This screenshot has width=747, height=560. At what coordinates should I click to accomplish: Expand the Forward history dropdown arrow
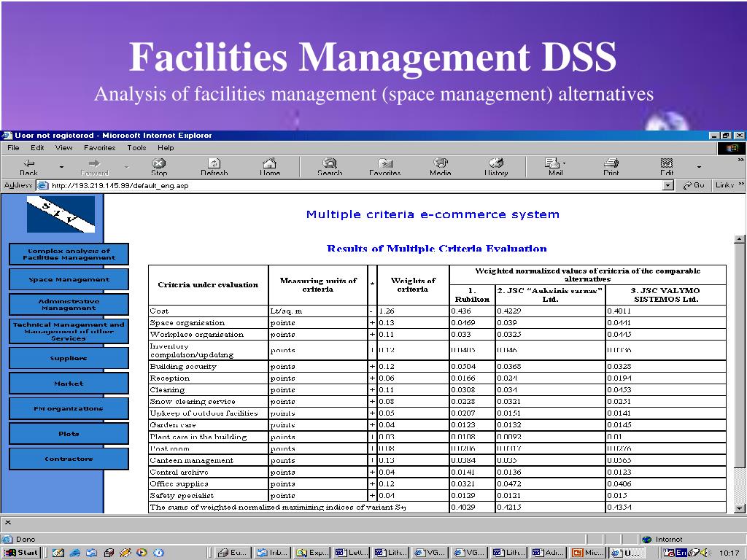[127, 167]
